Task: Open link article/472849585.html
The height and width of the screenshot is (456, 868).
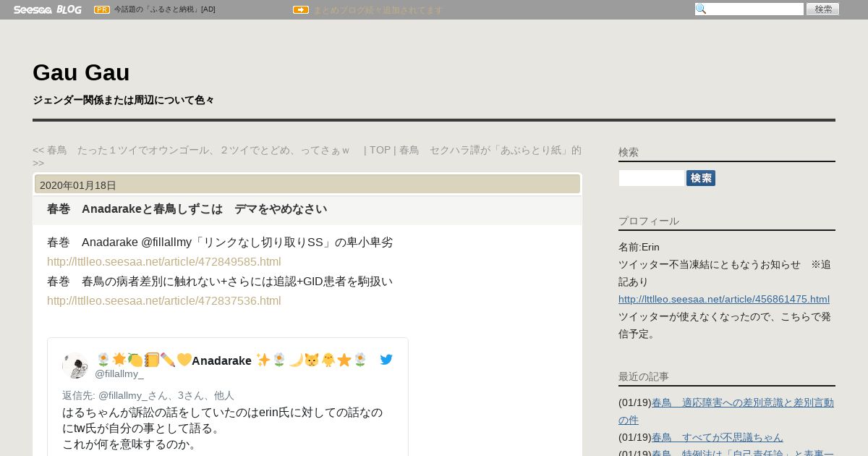Action: tap(164, 262)
